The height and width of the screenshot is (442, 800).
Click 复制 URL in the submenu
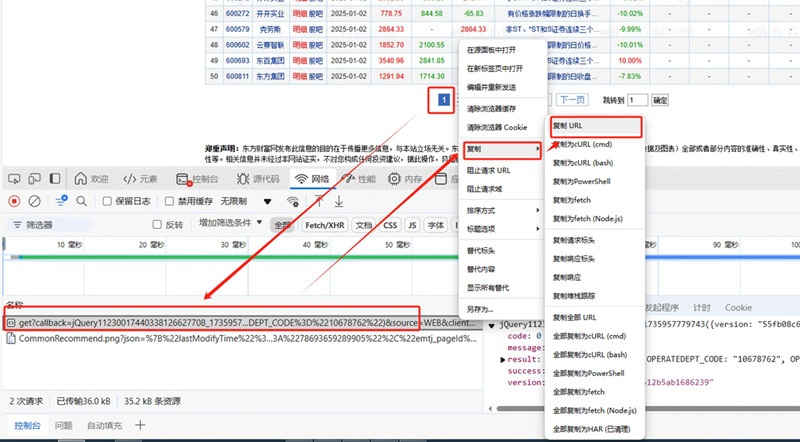click(595, 126)
